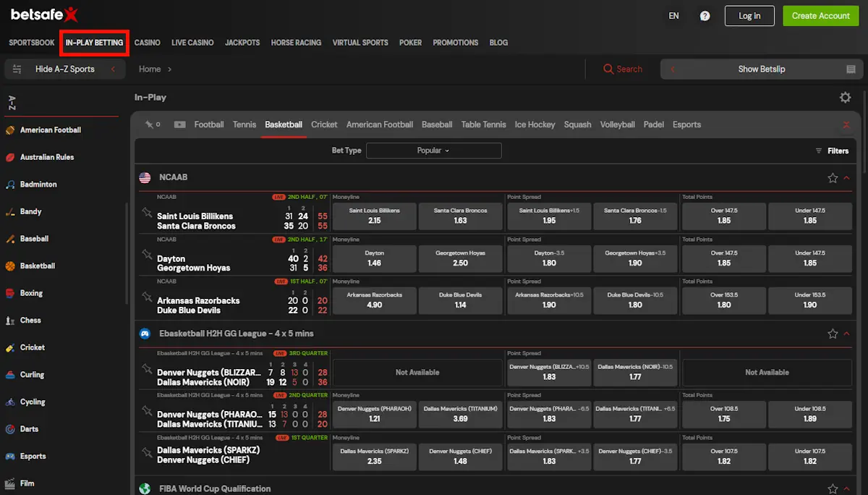Viewport: 868px width, 495px height.
Task: Open the Bet Type Popular dropdown
Action: click(x=433, y=150)
